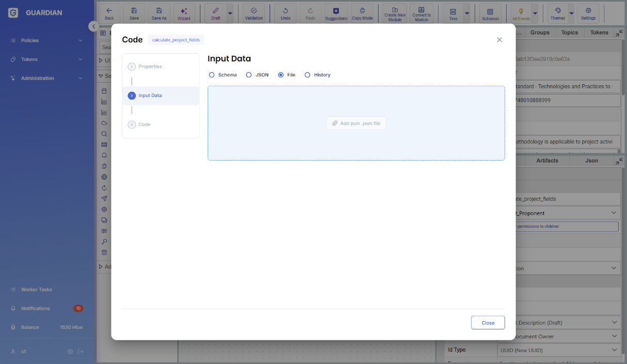The image size is (627, 364).
Task: Select the Schema radio option
Action: pyautogui.click(x=212, y=75)
